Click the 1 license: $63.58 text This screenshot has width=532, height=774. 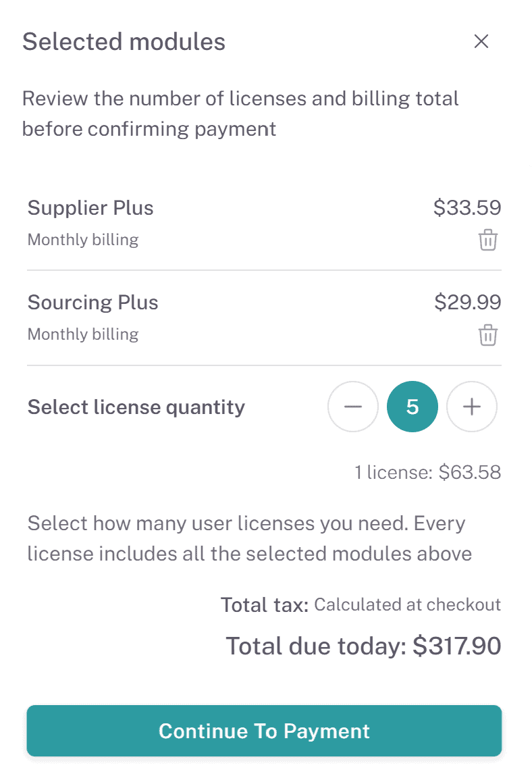428,472
